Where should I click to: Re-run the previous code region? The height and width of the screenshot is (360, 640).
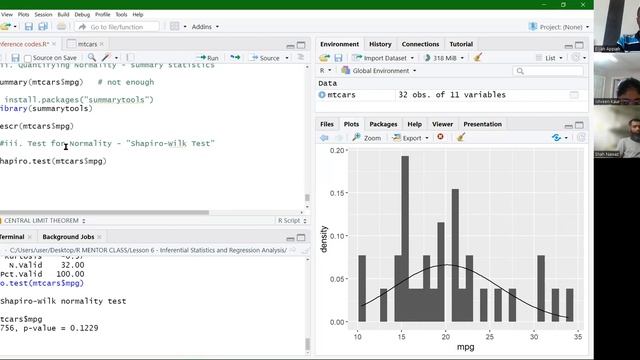click(235, 58)
